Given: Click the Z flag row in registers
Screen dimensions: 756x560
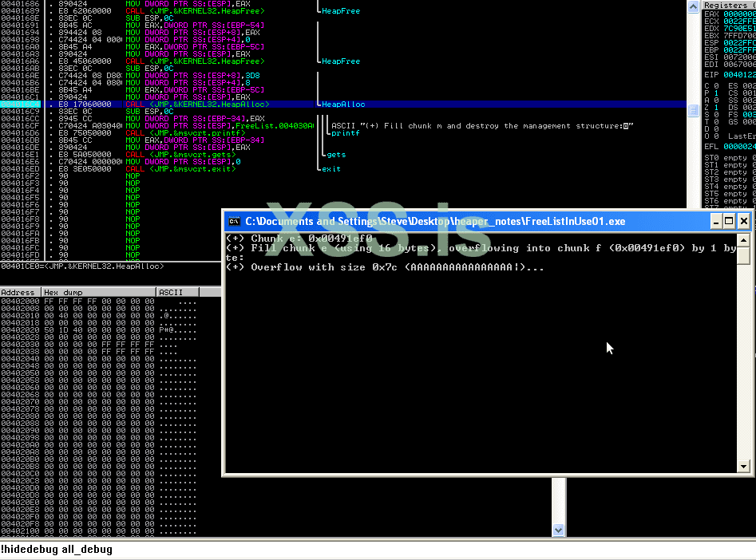Looking at the screenshot, I should 711,108.
